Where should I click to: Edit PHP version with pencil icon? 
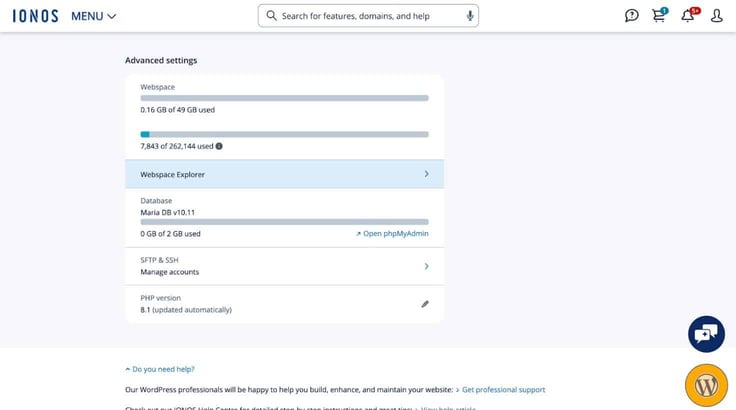[x=425, y=304]
